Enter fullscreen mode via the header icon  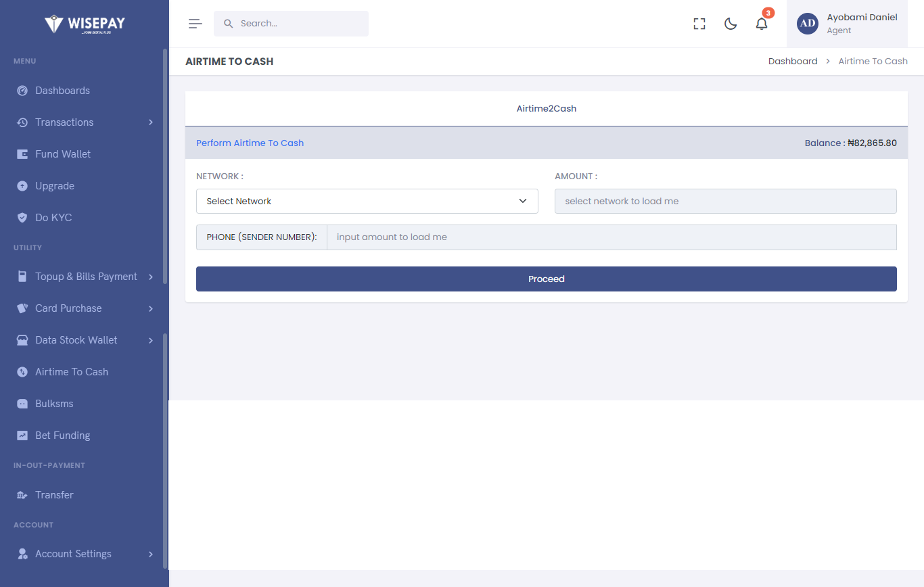[x=699, y=24]
